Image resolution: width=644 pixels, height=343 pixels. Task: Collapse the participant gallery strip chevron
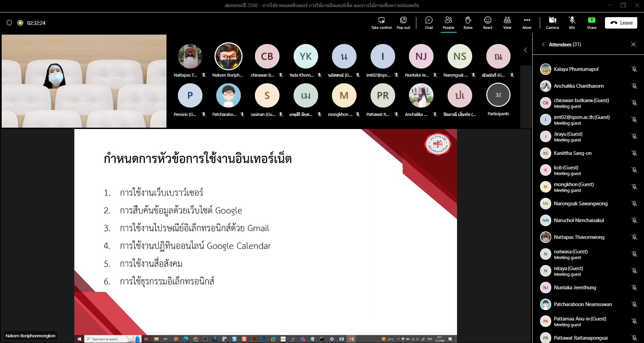click(x=525, y=50)
